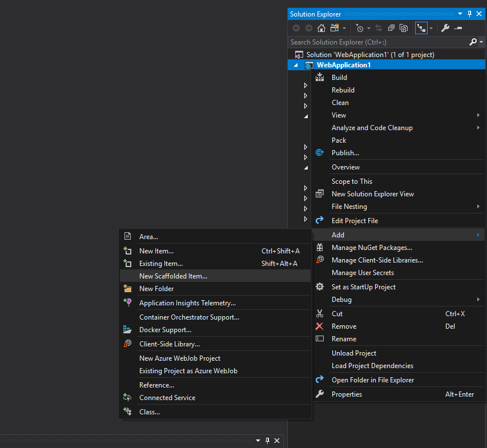
Task: Open Switch Views dropdown arrow
Action: pyautogui.click(x=344, y=29)
